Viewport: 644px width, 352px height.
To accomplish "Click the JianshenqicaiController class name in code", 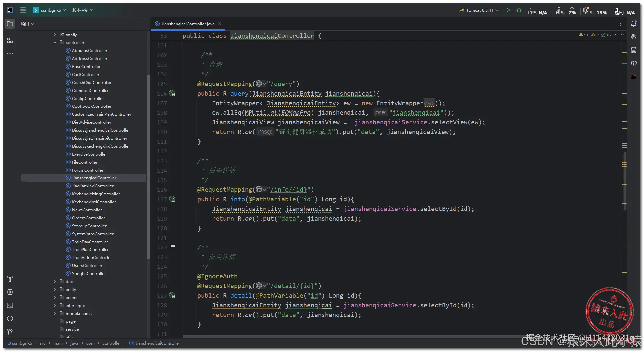I will click(272, 35).
